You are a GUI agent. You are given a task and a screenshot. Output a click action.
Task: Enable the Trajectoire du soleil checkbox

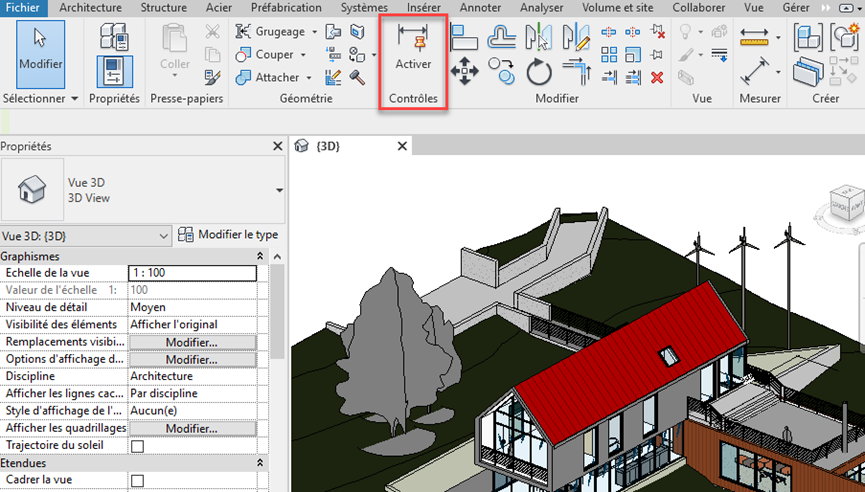click(137, 446)
